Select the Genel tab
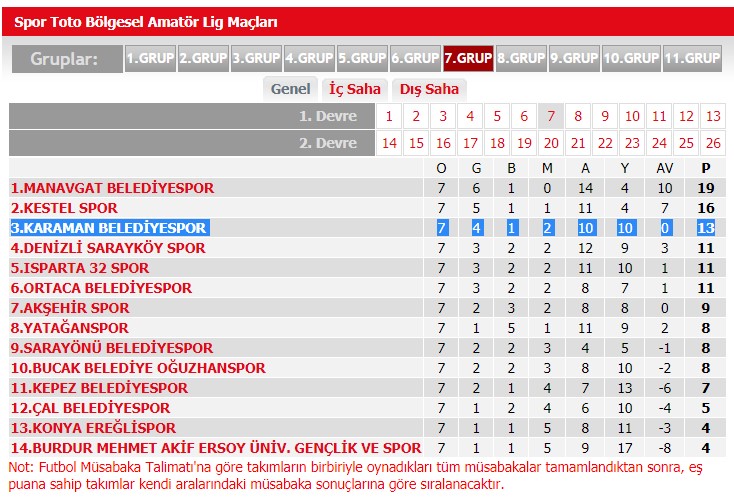734x499 pixels. (291, 89)
